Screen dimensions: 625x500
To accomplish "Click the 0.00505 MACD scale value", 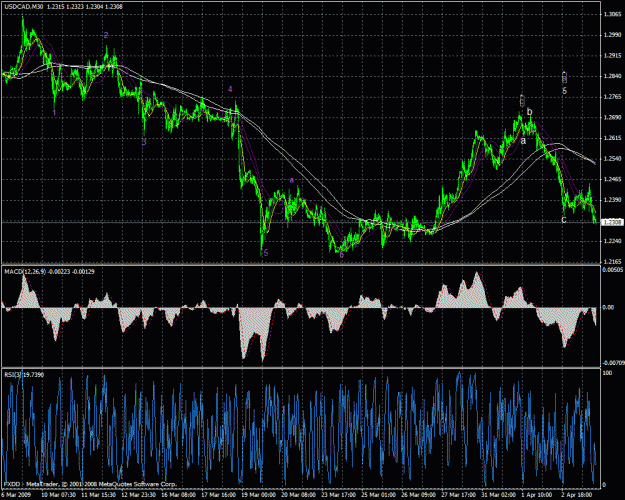I will [x=613, y=270].
